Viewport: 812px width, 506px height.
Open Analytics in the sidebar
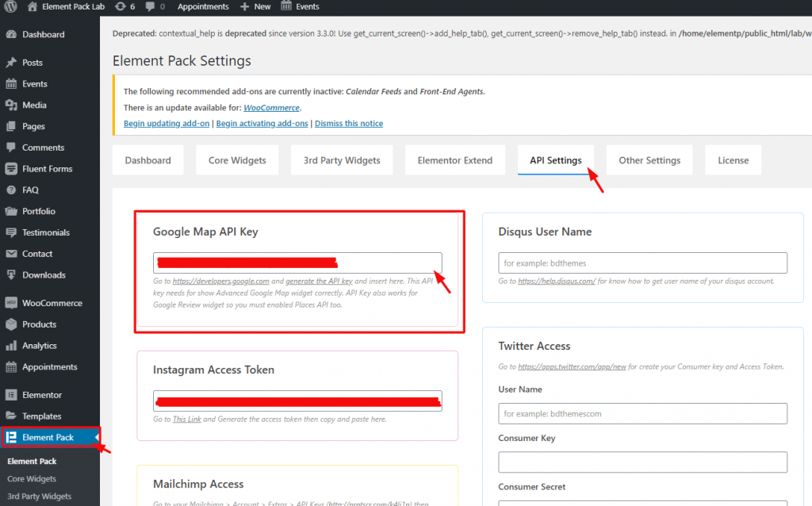tap(39, 346)
